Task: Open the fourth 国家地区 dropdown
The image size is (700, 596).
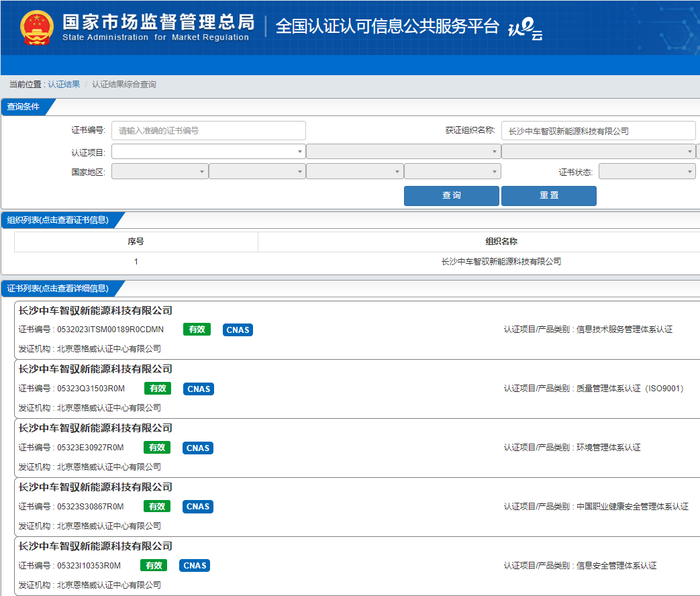Action: pyautogui.click(x=452, y=171)
